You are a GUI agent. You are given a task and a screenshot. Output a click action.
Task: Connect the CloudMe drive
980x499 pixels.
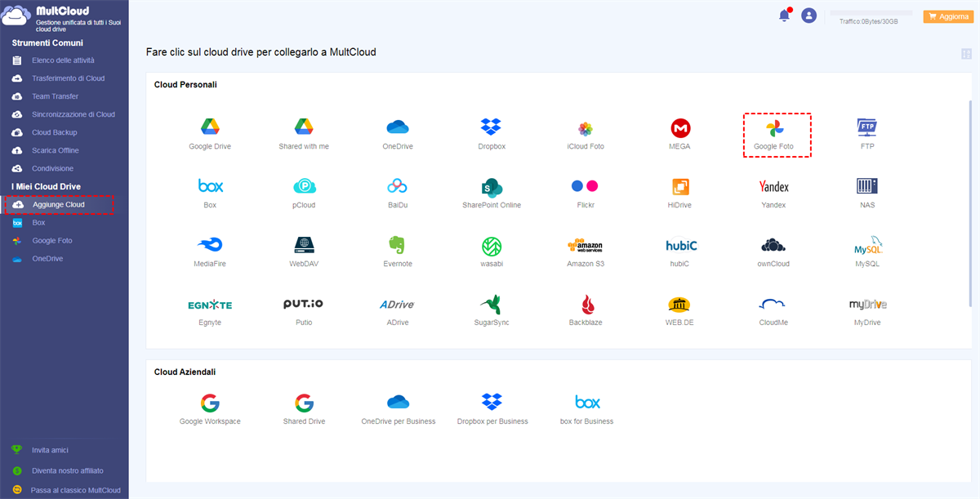773,311
